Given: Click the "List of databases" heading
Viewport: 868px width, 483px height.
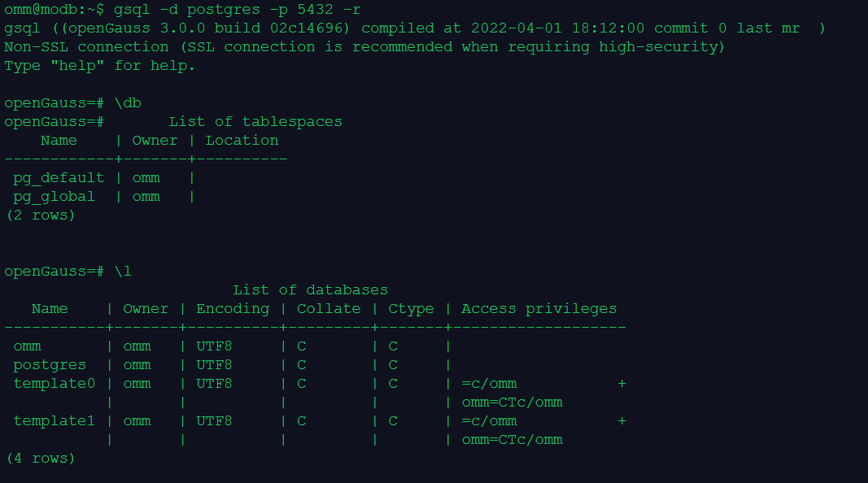Looking at the screenshot, I should pyautogui.click(x=310, y=289).
